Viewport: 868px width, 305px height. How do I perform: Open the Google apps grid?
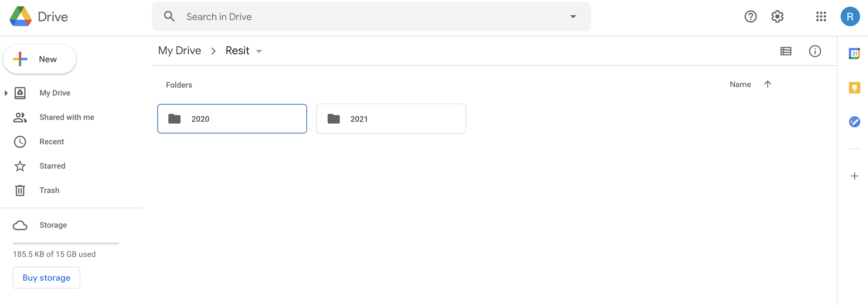(821, 16)
